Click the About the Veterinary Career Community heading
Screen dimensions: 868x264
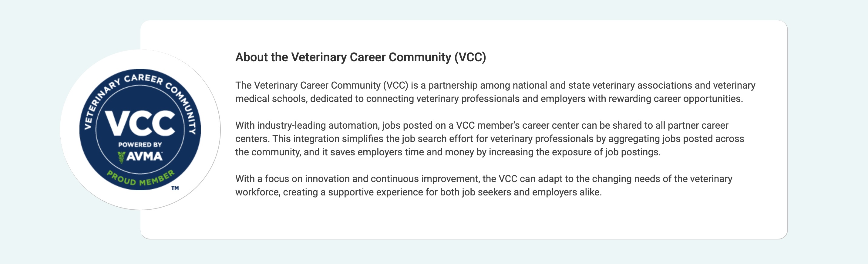pos(361,57)
